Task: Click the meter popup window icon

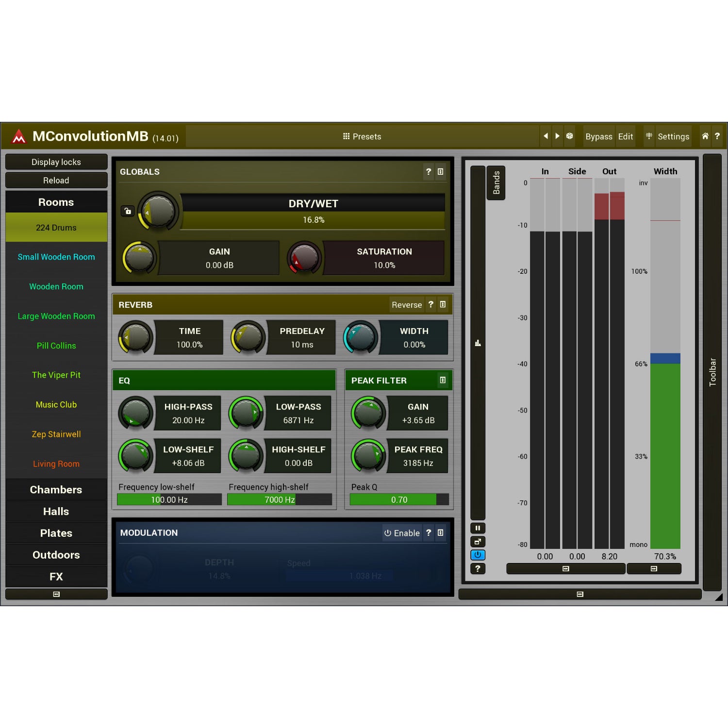Action: (478, 542)
